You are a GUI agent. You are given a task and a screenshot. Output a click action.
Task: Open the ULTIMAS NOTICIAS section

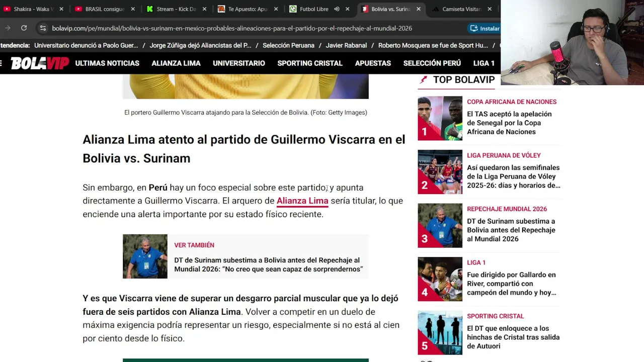pos(107,63)
